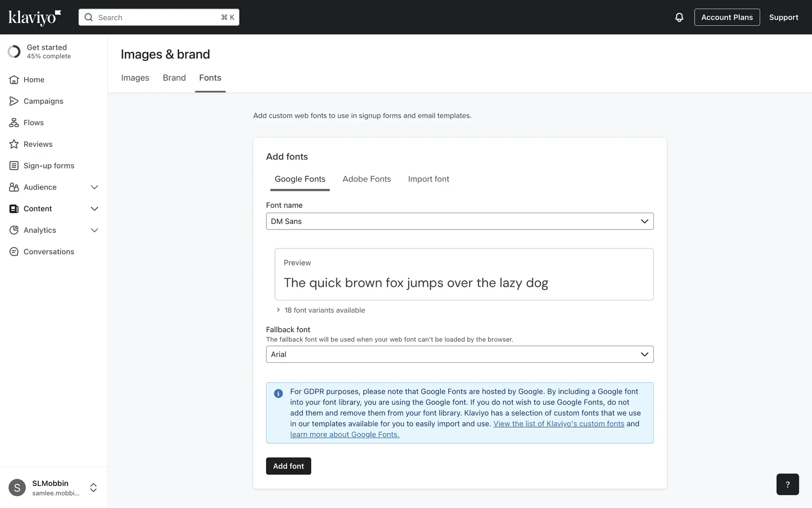The height and width of the screenshot is (508, 812).
Task: Click the Reviews star icon
Action: click(14, 144)
